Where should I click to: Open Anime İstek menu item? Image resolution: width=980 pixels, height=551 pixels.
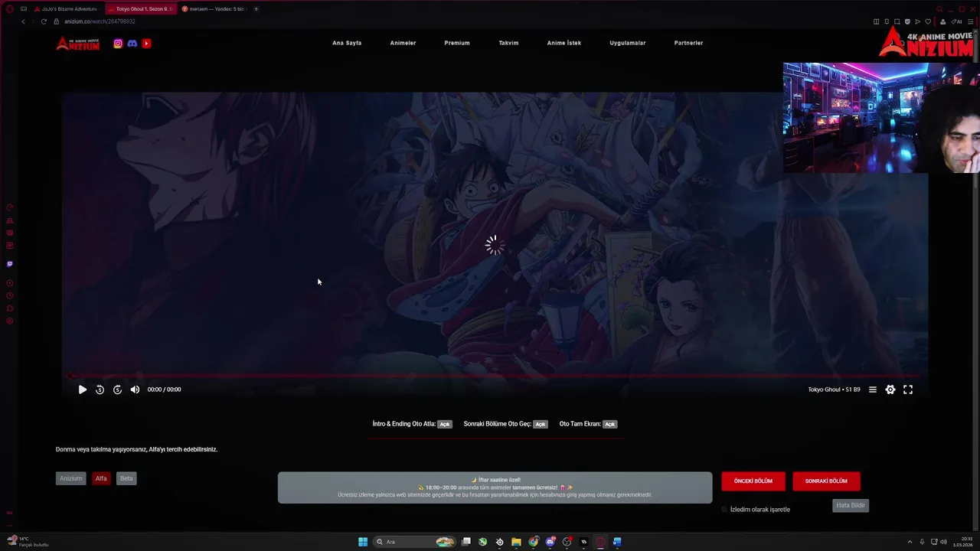pos(564,43)
